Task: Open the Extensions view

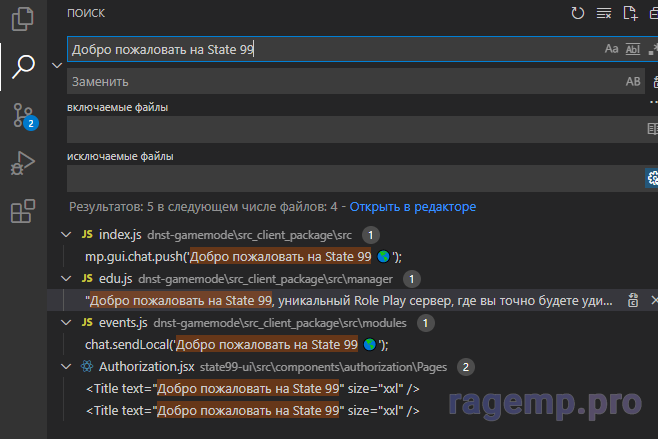Action: [x=22, y=211]
